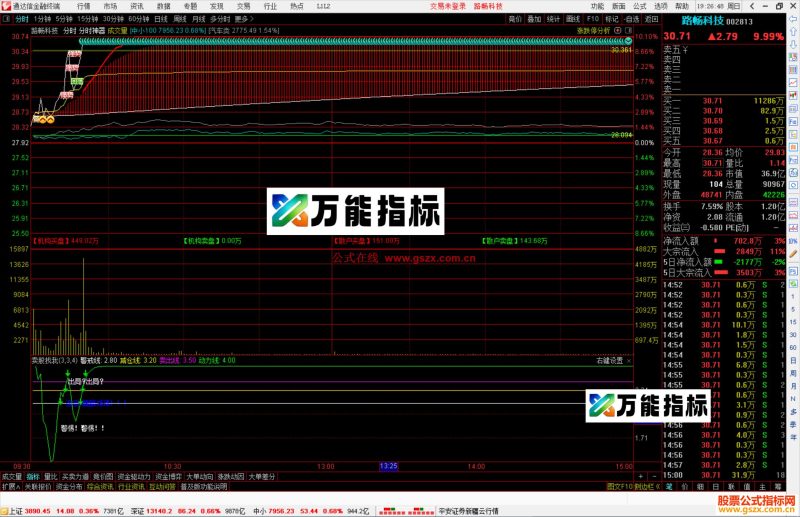Click the 统计 statistics button

pyautogui.click(x=554, y=19)
